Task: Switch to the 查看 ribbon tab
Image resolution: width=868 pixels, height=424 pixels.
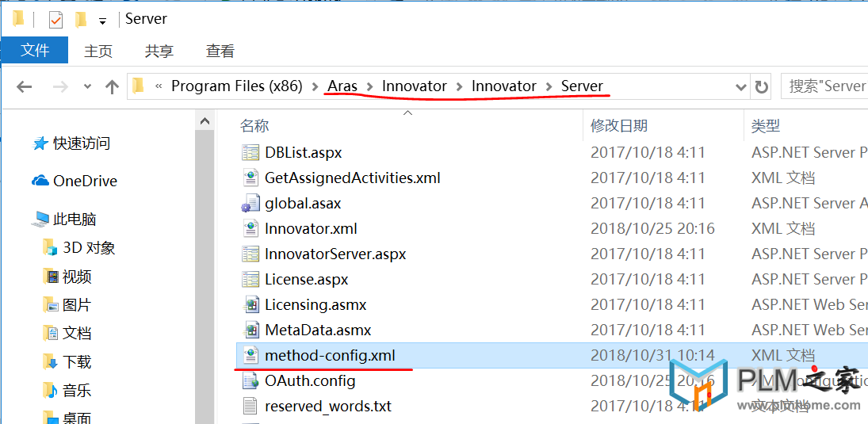Action: pyautogui.click(x=220, y=51)
